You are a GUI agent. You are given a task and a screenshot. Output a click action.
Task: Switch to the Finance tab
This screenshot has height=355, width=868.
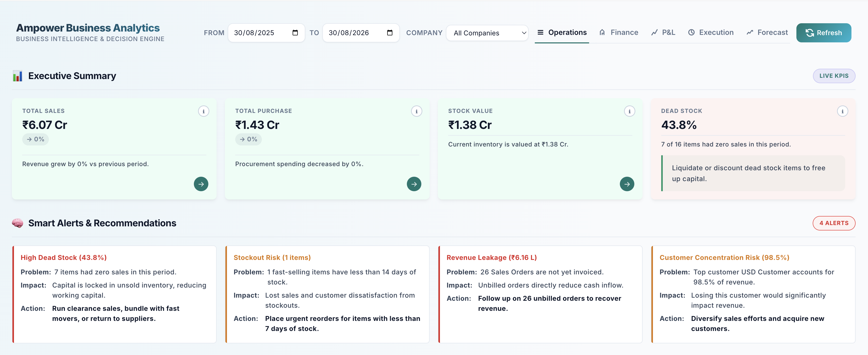click(619, 33)
